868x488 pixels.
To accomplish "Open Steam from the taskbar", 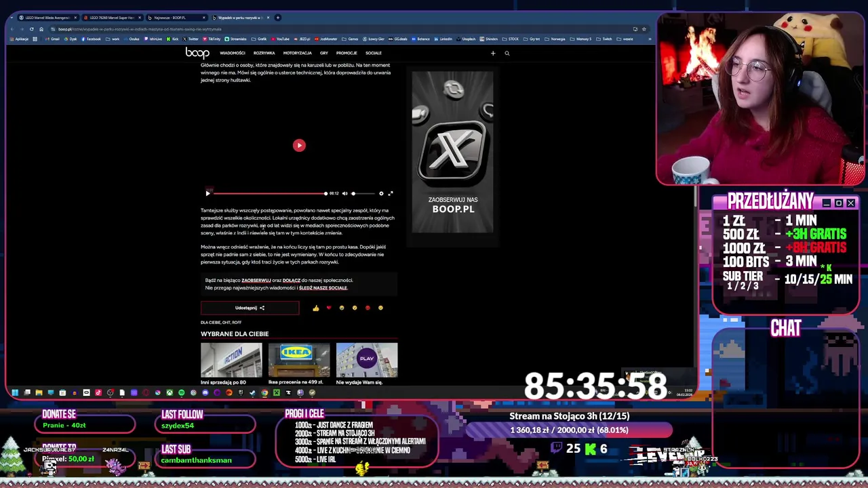I will click(252, 392).
